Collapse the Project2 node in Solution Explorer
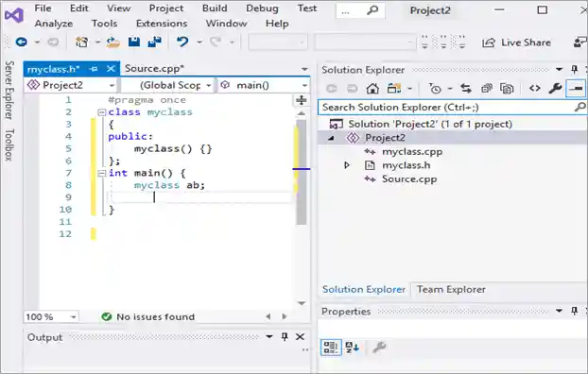The image size is (588, 374). coord(331,138)
